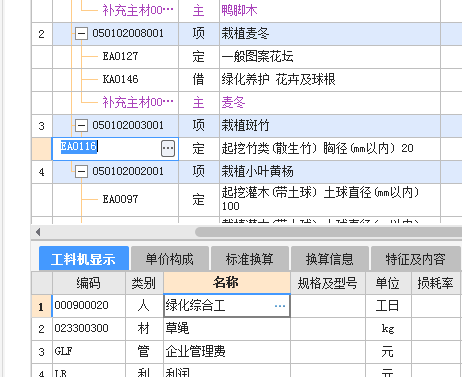
Task: Select row number 3 header in upper table
Action: tap(42, 126)
